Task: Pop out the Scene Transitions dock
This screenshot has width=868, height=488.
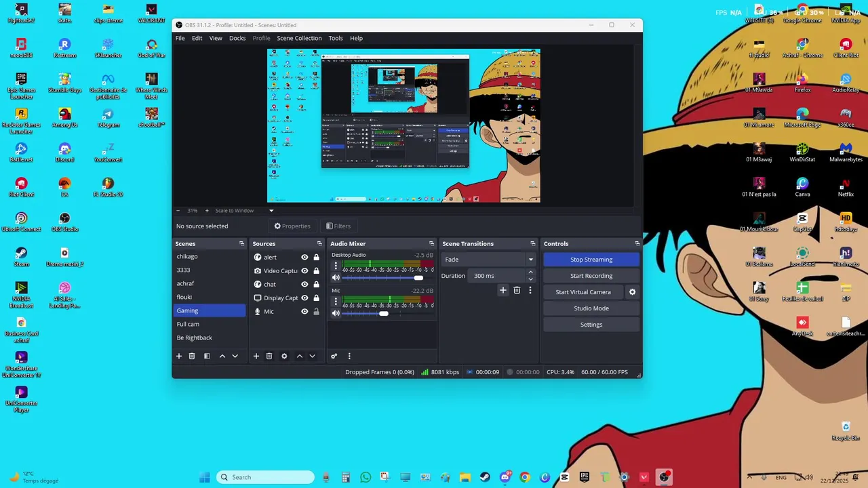Action: click(x=532, y=243)
